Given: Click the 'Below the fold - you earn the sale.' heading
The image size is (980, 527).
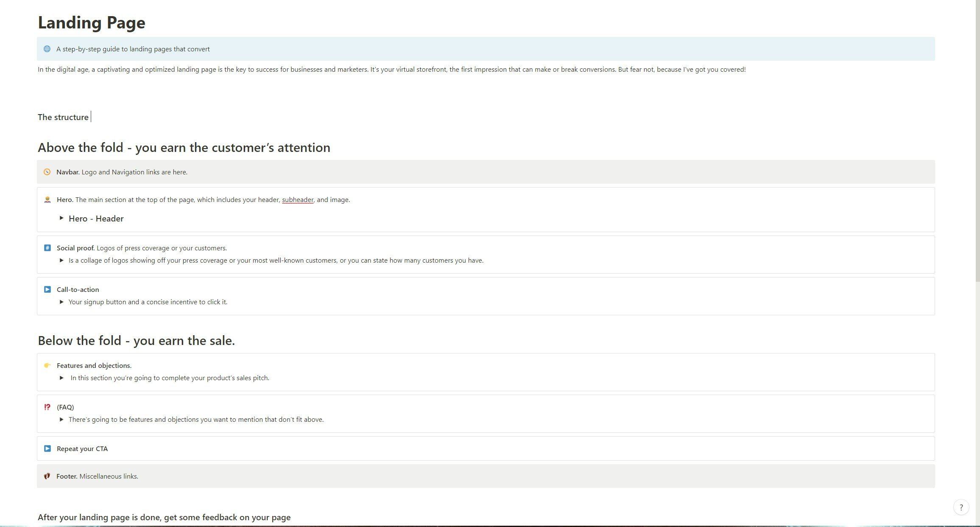Looking at the screenshot, I should 136,341.
